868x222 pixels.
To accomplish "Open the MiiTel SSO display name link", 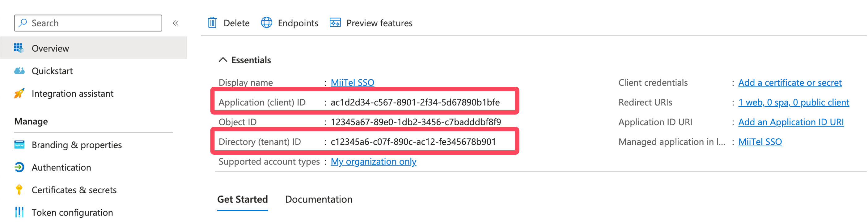I will coord(352,82).
